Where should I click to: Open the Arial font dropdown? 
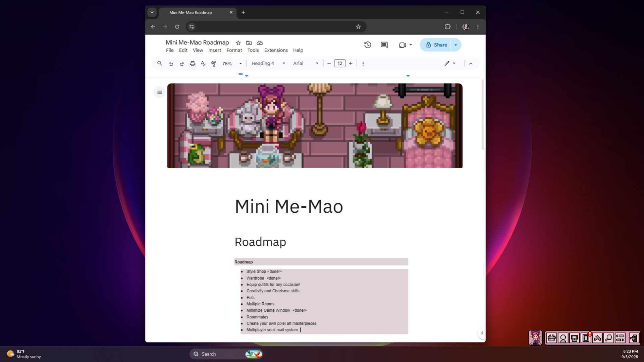306,63
